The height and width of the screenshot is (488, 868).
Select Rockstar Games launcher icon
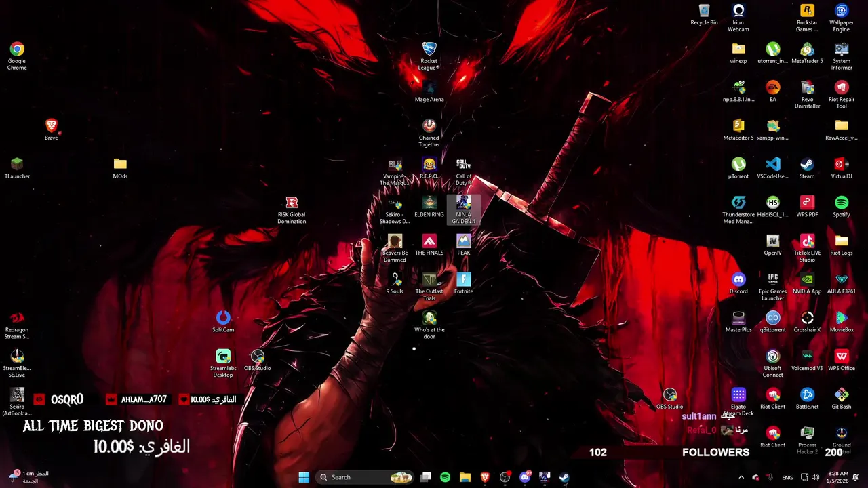(807, 18)
